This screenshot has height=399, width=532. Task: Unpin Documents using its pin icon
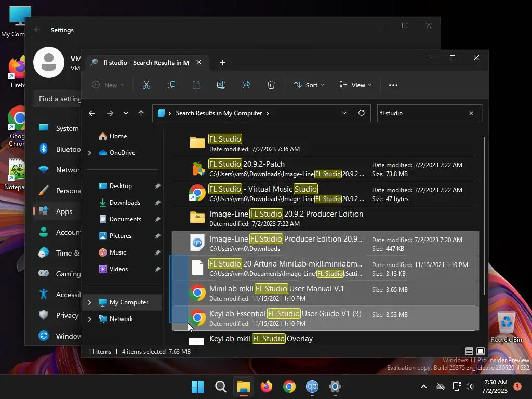tap(157, 219)
